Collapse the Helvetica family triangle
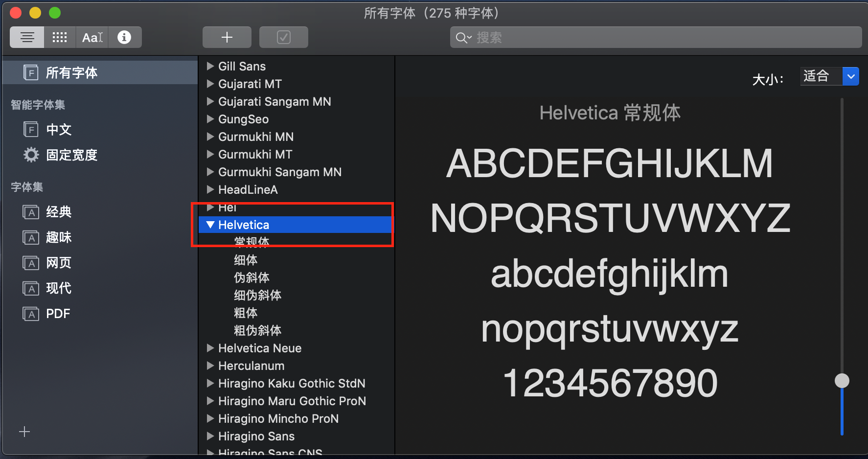Screen dimensions: 868x459 coord(210,225)
